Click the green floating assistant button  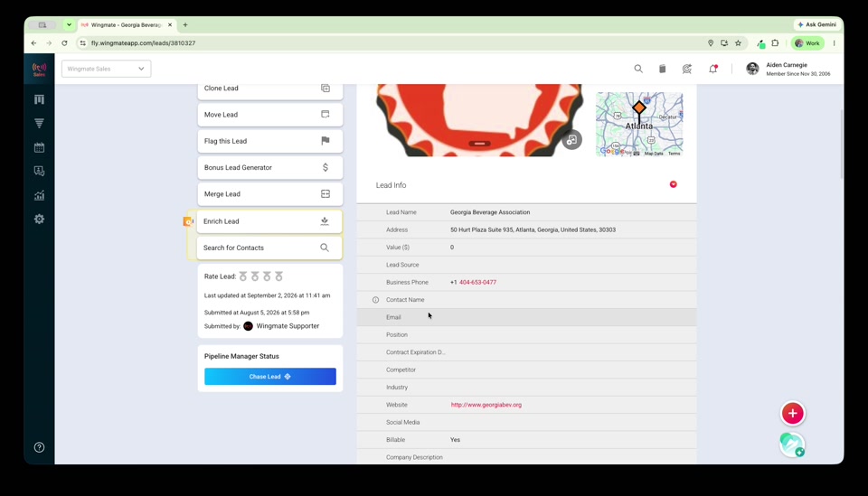(792, 445)
